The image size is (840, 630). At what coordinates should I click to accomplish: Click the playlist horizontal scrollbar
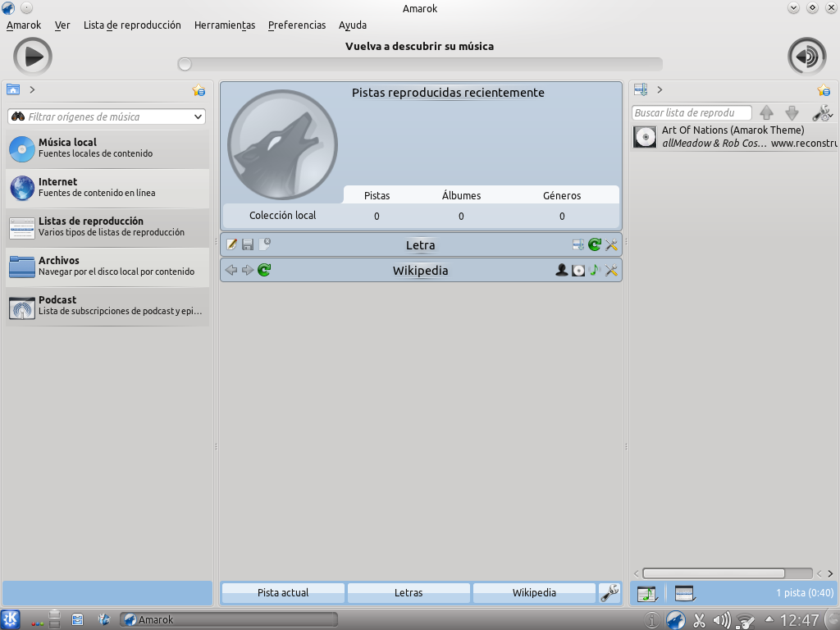click(714, 573)
